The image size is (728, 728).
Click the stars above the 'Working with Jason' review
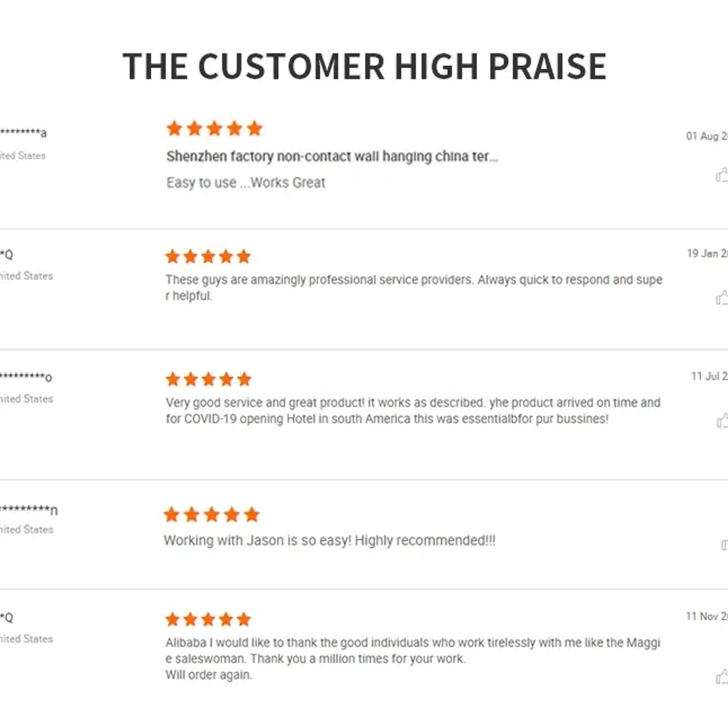click(212, 515)
